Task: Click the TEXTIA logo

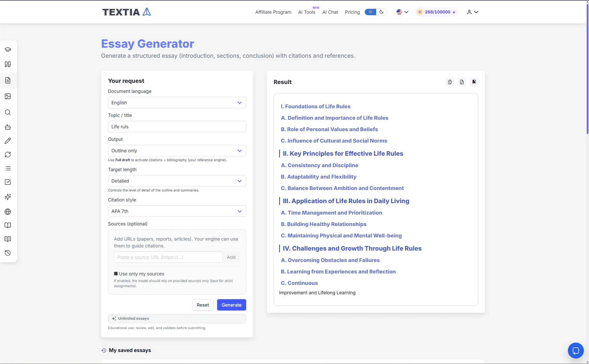Action: click(127, 12)
